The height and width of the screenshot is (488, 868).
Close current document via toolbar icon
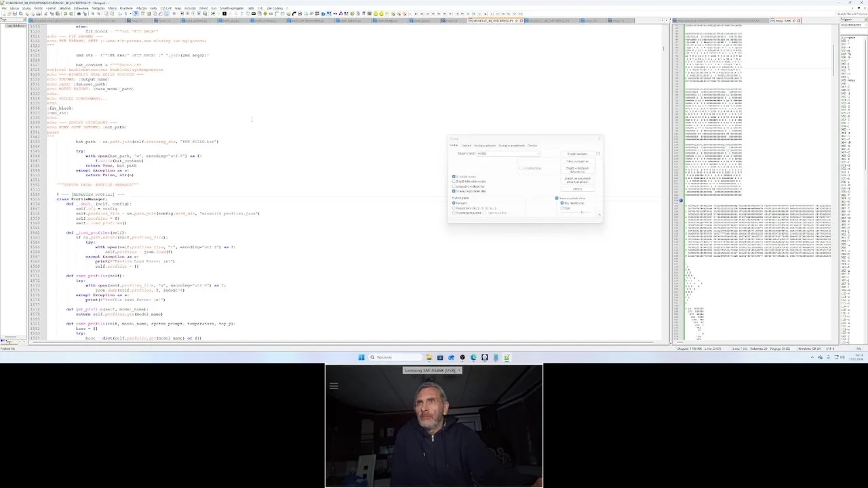click(x=26, y=14)
